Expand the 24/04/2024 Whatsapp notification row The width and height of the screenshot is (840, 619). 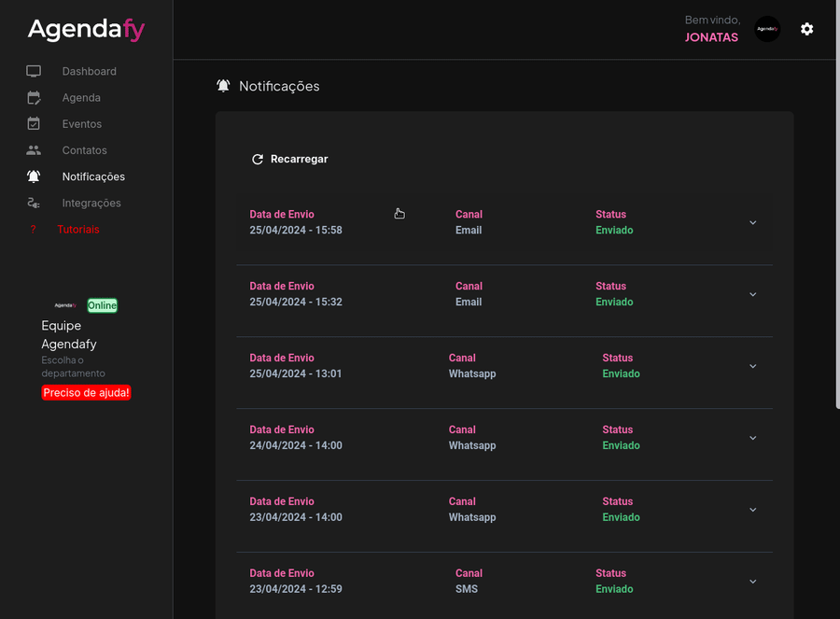pyautogui.click(x=752, y=437)
